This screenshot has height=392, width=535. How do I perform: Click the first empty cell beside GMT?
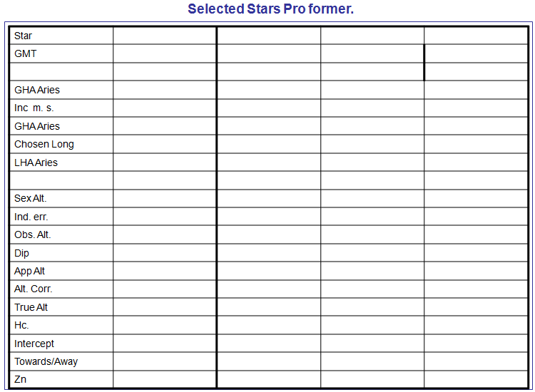pos(164,53)
